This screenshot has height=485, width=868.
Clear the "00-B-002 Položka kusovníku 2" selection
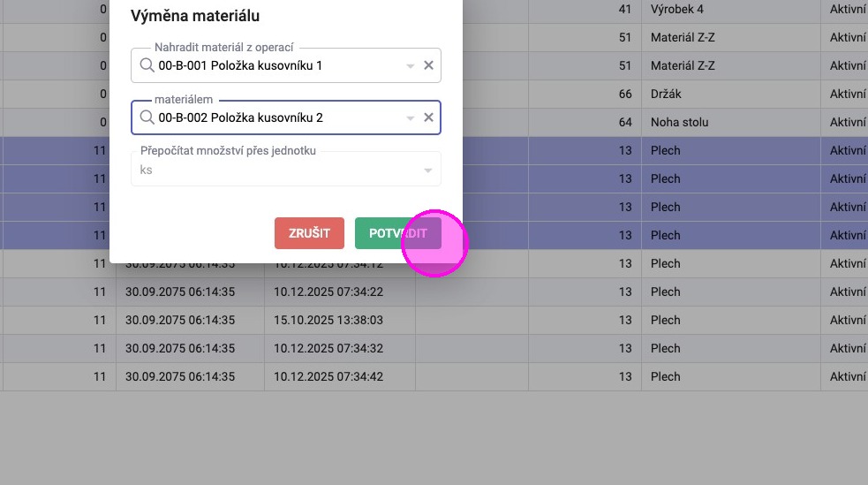428,117
